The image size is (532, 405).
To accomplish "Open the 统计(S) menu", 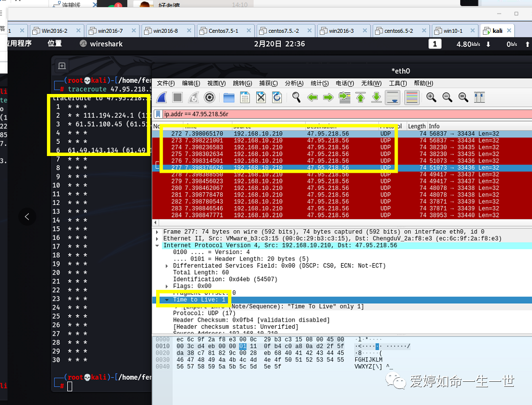I will pos(320,83).
